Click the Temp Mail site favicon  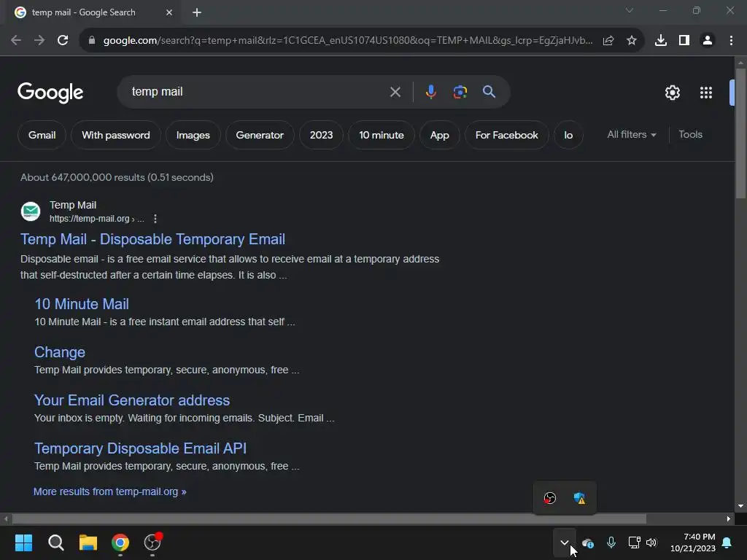point(31,211)
